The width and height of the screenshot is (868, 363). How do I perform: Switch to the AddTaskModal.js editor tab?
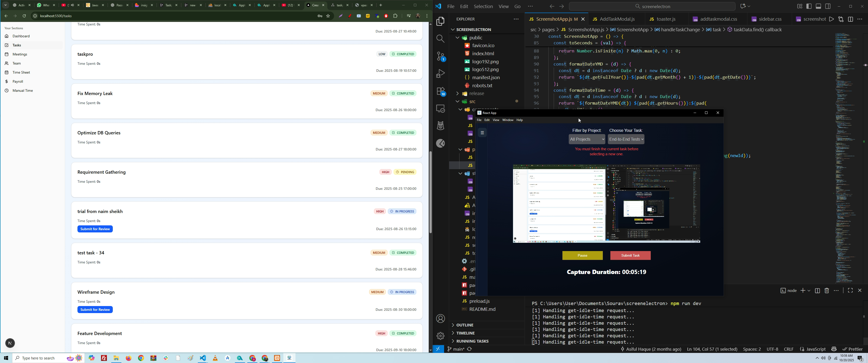tap(617, 19)
